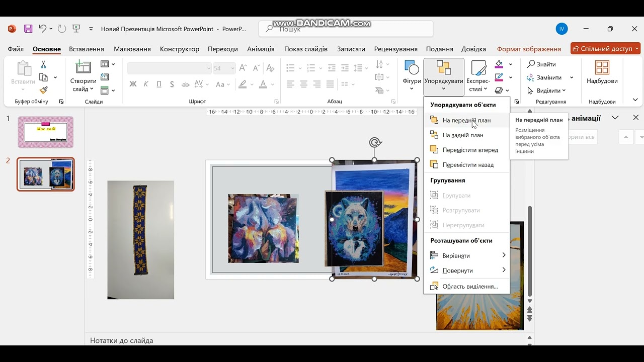Click the text highlight color swatch
Screen dimensions: 644x362
(x=243, y=84)
